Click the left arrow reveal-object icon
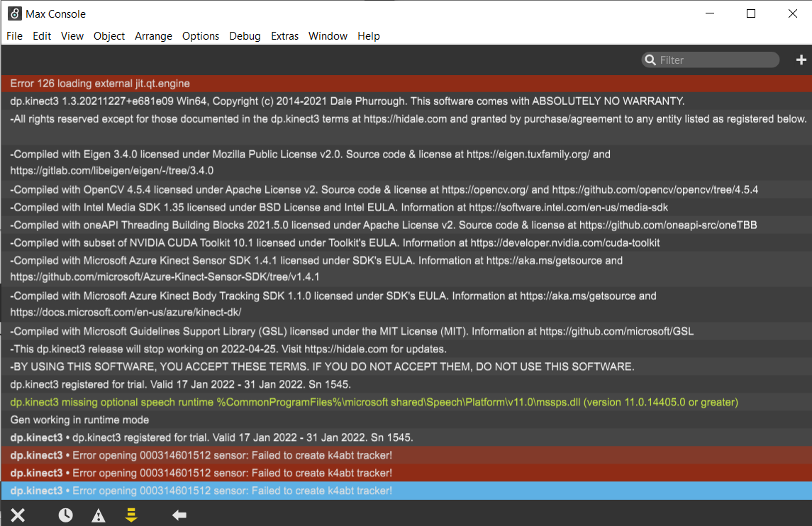 tap(179, 515)
